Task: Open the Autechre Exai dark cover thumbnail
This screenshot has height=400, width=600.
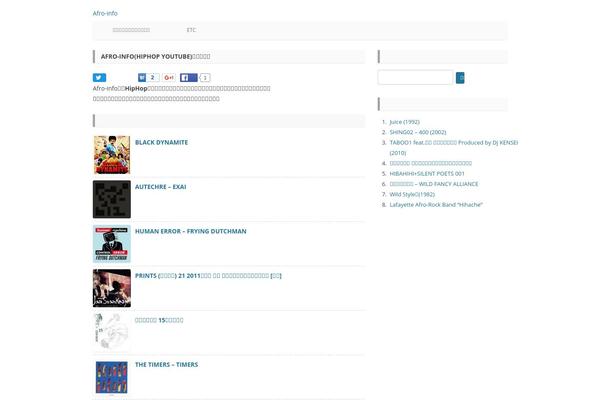Action: [112, 199]
